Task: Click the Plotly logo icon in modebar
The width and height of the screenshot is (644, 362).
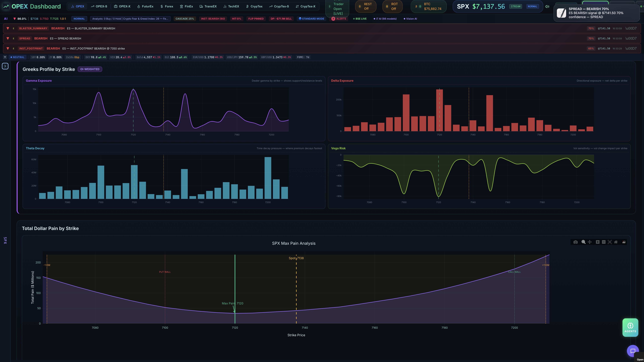Action: pos(624,242)
